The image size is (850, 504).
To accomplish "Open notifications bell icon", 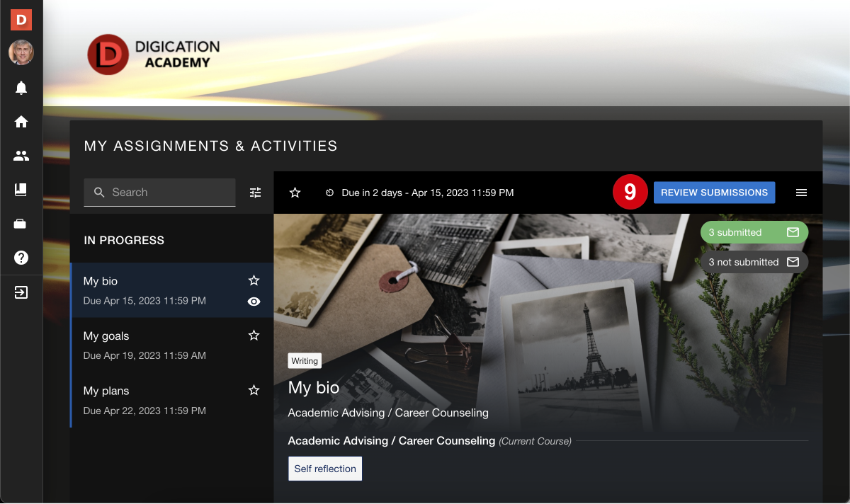I will click(21, 88).
